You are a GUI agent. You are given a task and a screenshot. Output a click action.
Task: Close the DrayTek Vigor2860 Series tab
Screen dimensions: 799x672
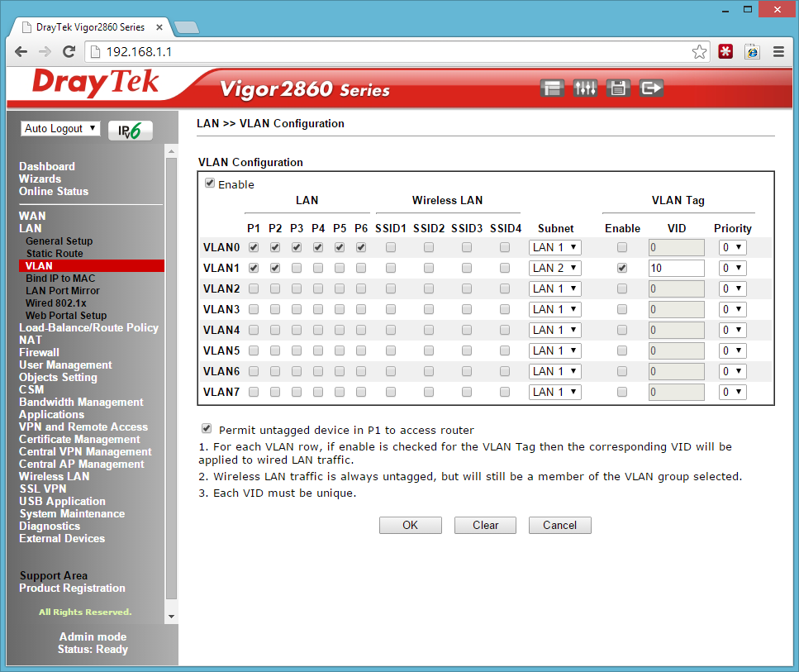159,27
